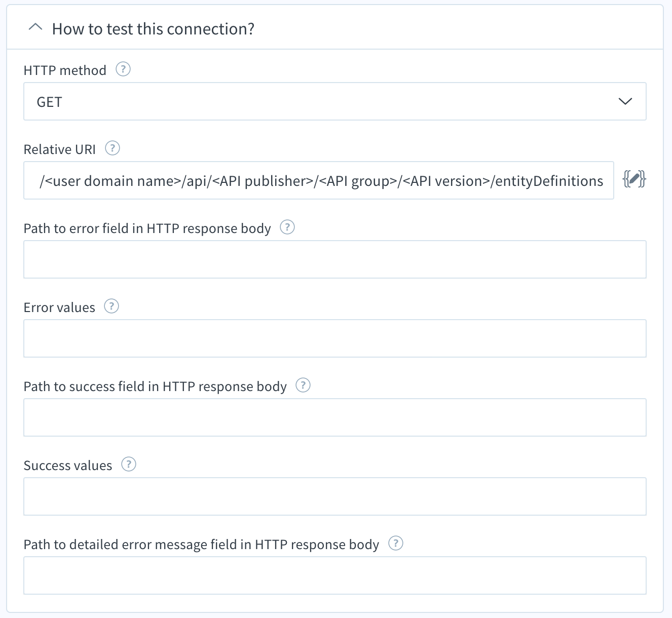The height and width of the screenshot is (618, 672).
Task: Click the Relative URI label text
Action: point(60,149)
